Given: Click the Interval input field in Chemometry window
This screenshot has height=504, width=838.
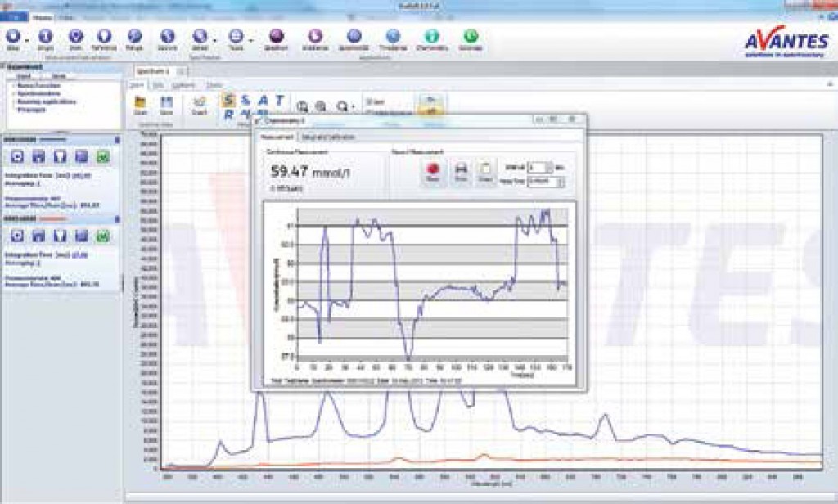Looking at the screenshot, I should tap(537, 168).
